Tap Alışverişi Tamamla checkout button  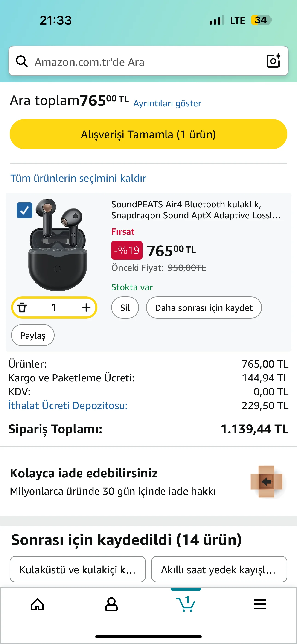(x=148, y=134)
